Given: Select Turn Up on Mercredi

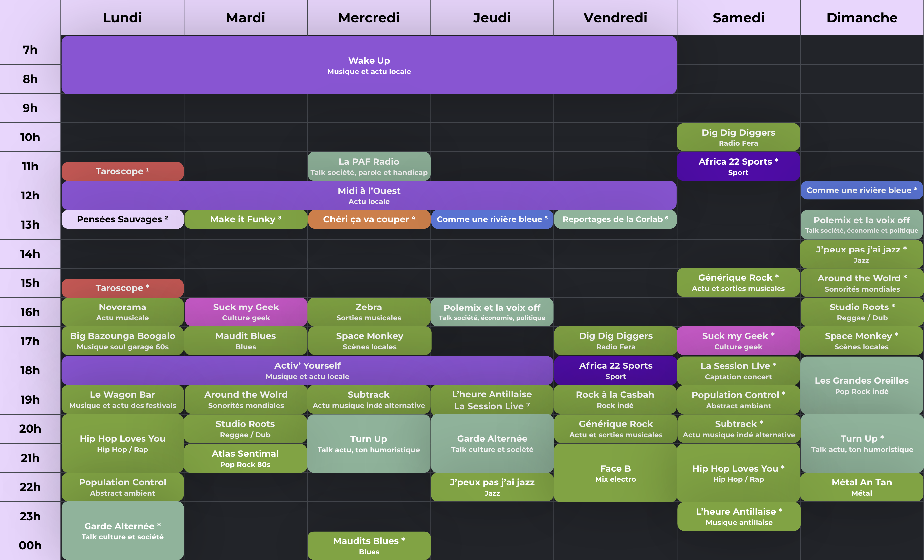Looking at the screenshot, I should pos(369,443).
